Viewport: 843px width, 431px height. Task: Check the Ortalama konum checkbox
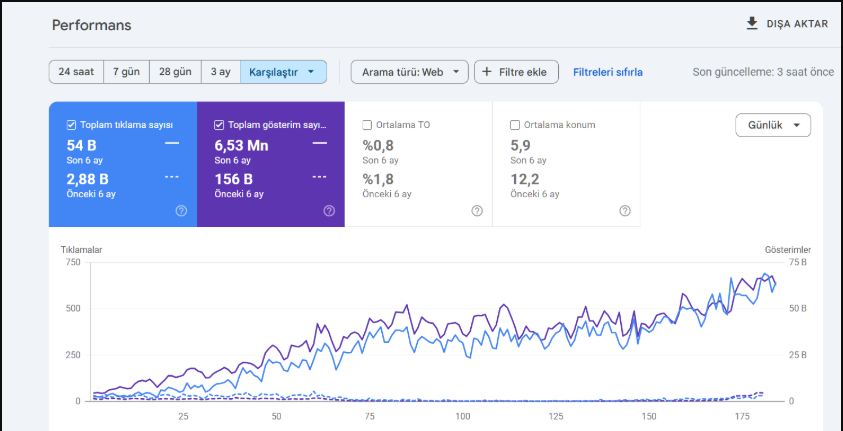(x=515, y=125)
